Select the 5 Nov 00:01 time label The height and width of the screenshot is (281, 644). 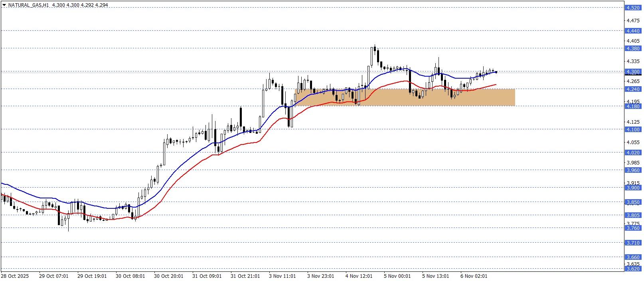[397, 276]
